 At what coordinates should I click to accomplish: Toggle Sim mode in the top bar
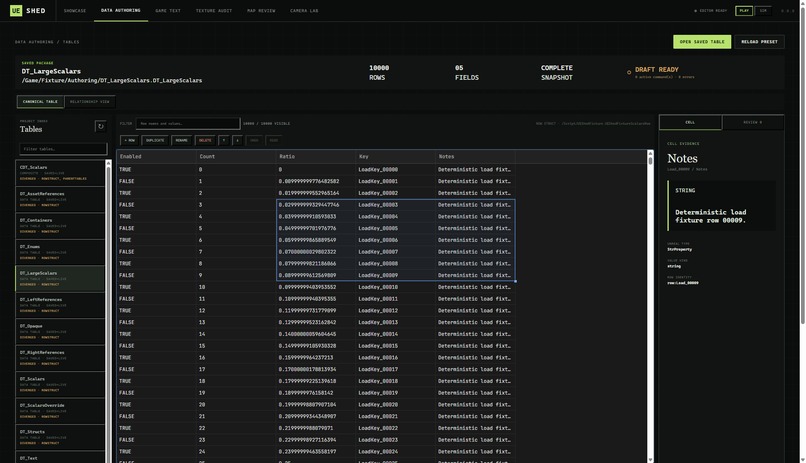[763, 11]
